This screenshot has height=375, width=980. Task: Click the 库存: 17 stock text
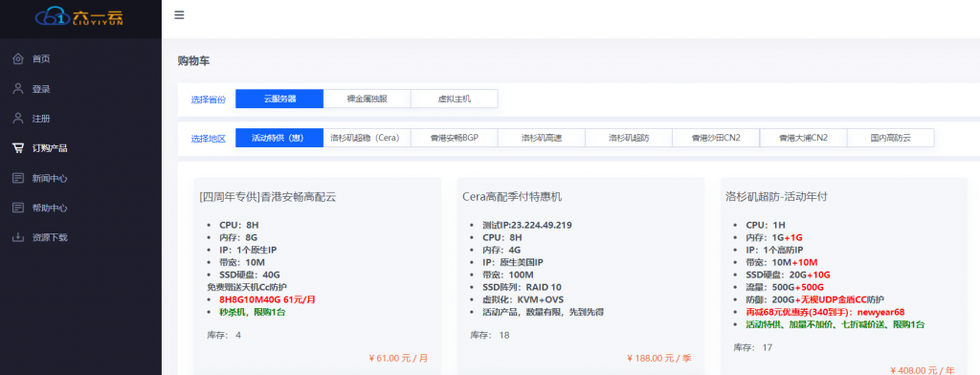752,347
